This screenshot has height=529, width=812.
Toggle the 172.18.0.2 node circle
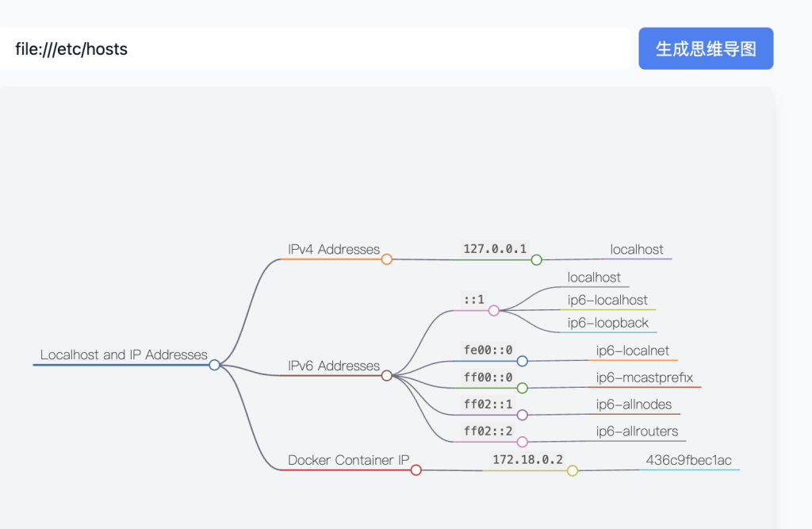click(573, 470)
